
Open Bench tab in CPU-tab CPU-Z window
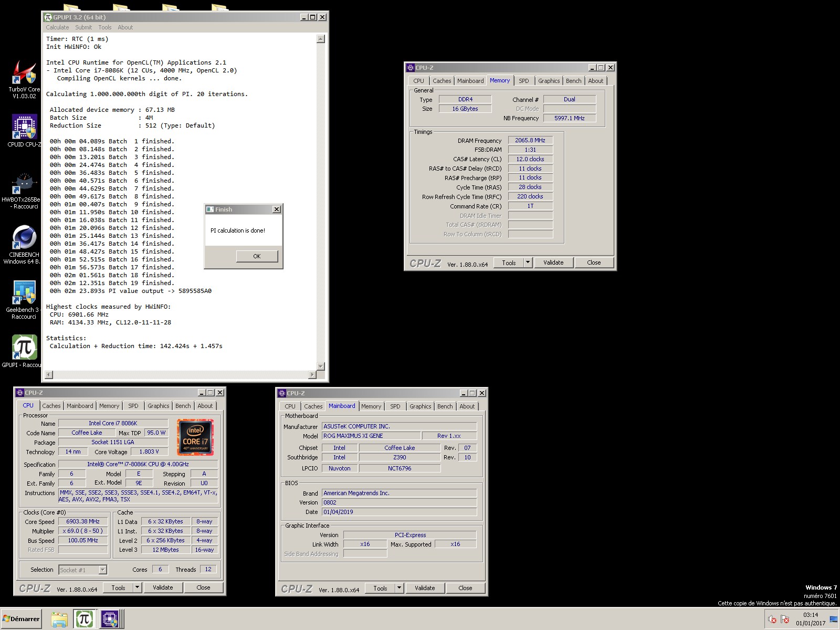coord(183,406)
